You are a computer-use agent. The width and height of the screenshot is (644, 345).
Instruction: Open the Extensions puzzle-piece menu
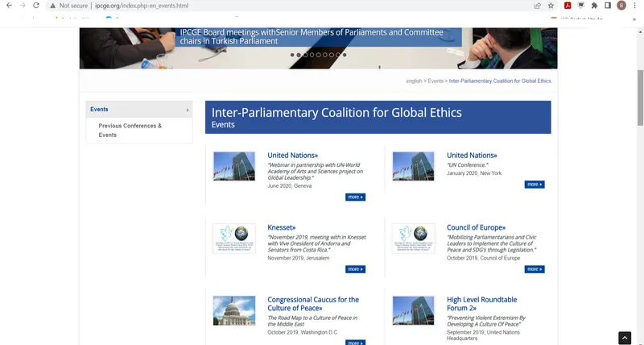pyautogui.click(x=594, y=6)
